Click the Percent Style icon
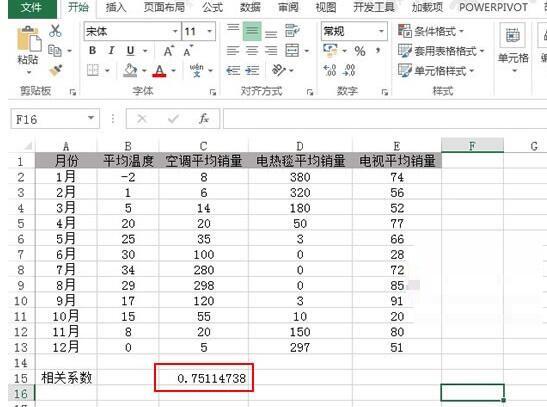This screenshot has width=547, height=407. point(360,51)
